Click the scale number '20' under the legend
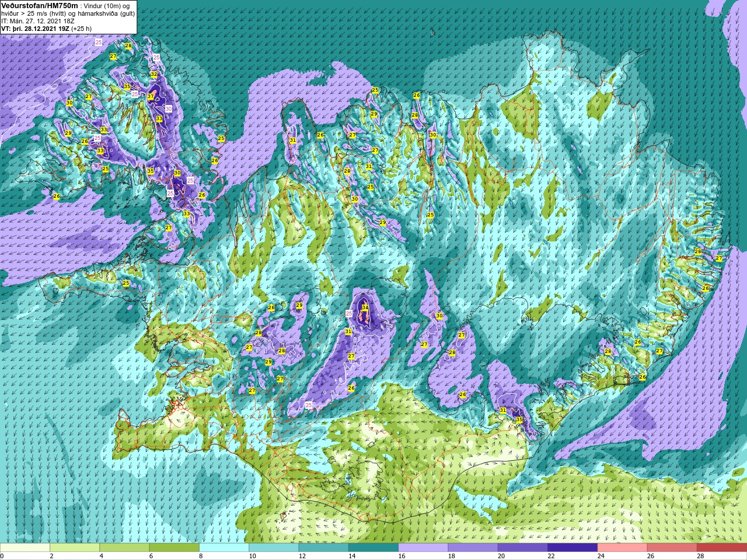The height and width of the screenshot is (560, 747). pyautogui.click(x=501, y=556)
